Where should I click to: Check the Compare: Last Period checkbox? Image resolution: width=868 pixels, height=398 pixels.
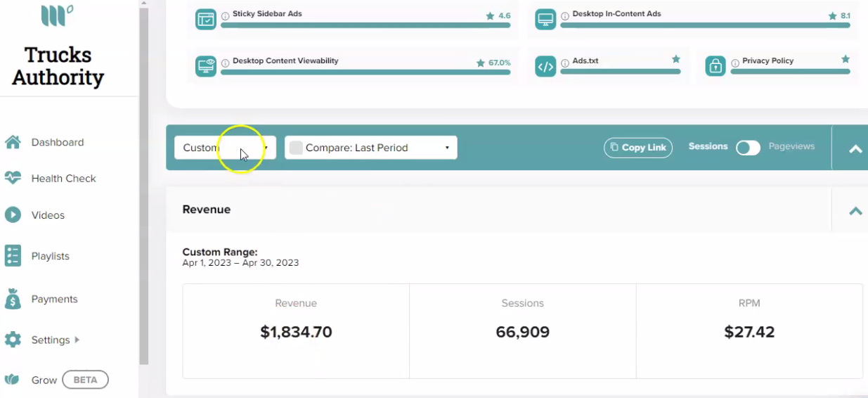[x=296, y=148]
